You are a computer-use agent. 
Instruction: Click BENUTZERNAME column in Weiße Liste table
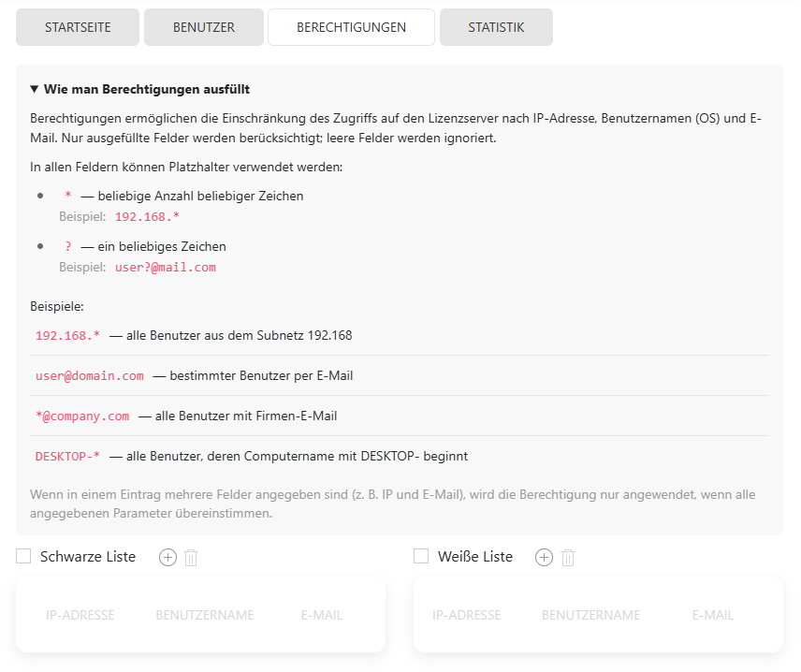(591, 615)
